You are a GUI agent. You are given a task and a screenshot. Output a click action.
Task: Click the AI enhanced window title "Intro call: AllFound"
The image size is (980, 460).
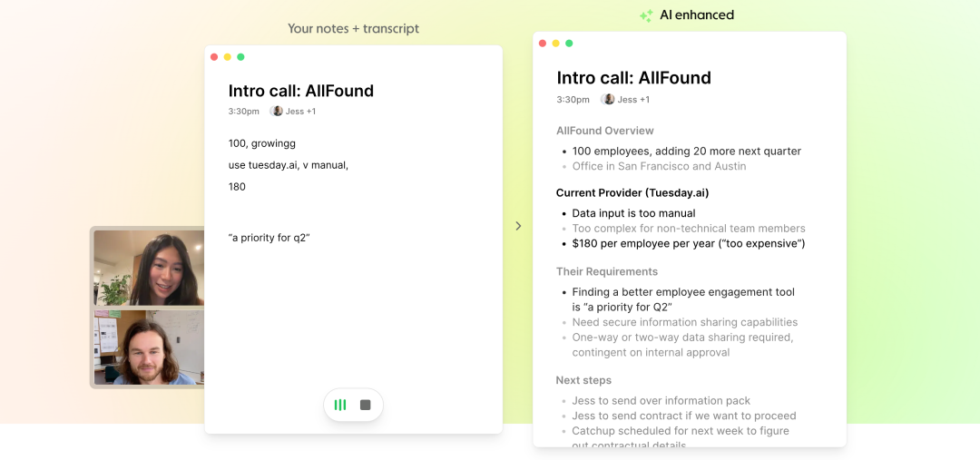click(633, 77)
